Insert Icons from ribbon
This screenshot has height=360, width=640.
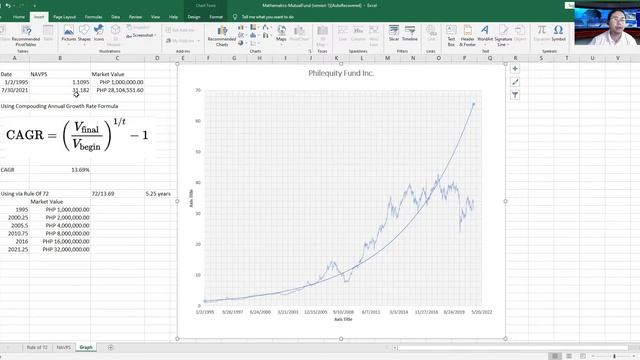point(99,33)
